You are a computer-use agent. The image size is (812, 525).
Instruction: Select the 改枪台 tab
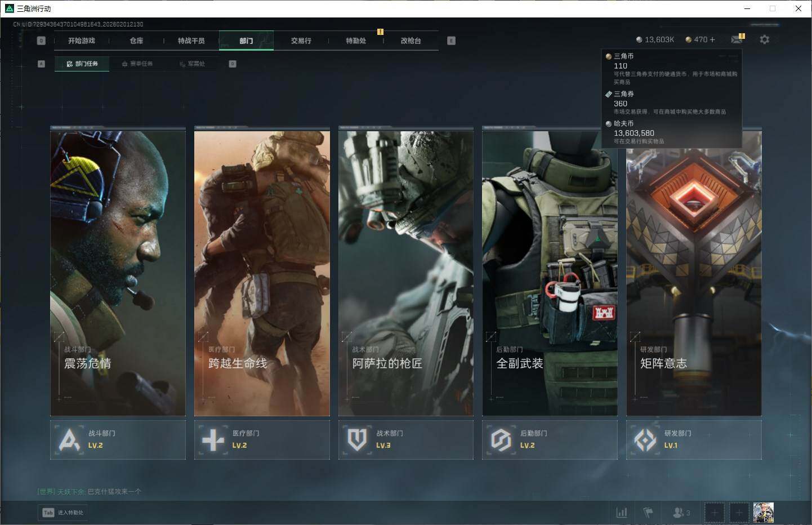(411, 41)
